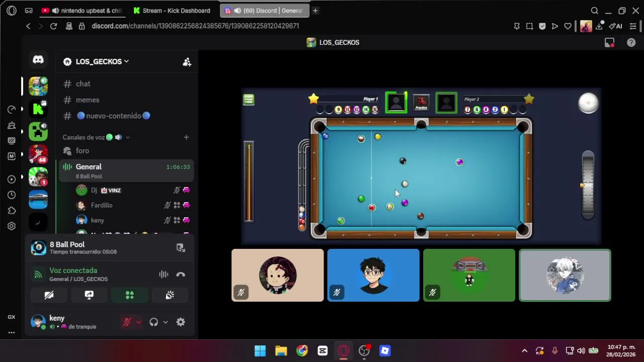Open the green Kick logo server
Viewport: 644px width, 362px height.
click(x=38, y=108)
